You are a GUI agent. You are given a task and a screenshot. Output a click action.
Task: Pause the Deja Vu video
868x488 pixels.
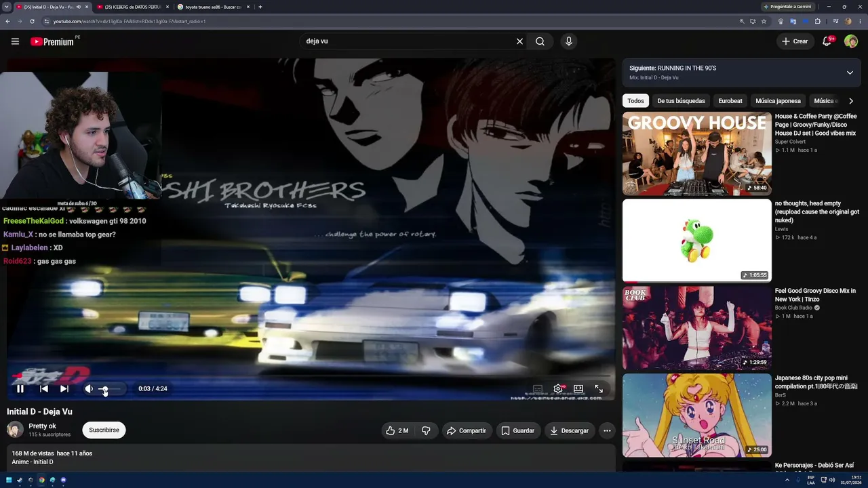click(x=20, y=388)
